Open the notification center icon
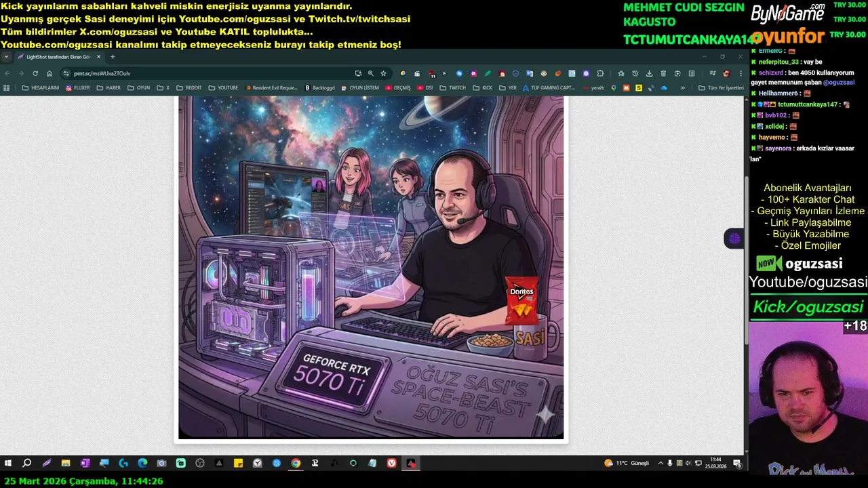 (736, 463)
